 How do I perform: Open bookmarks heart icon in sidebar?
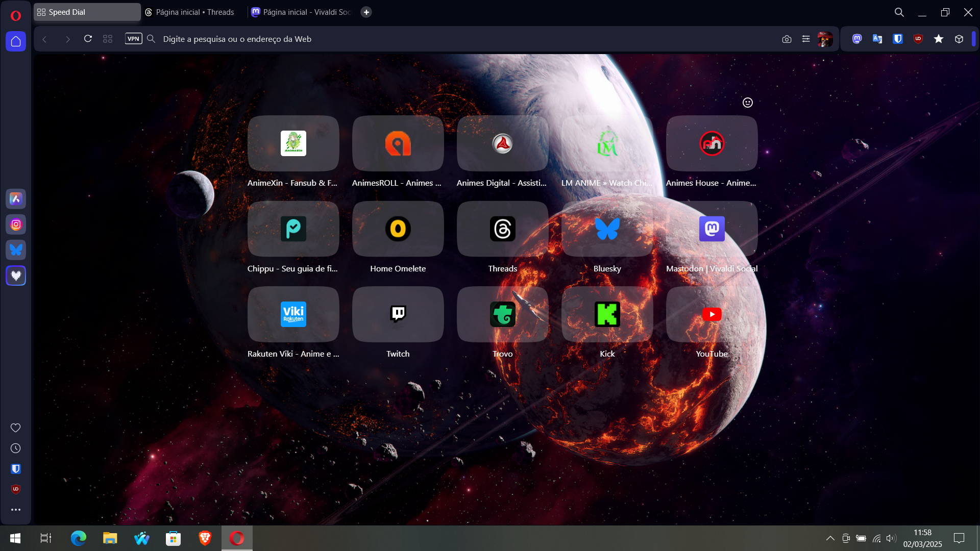[x=16, y=428]
